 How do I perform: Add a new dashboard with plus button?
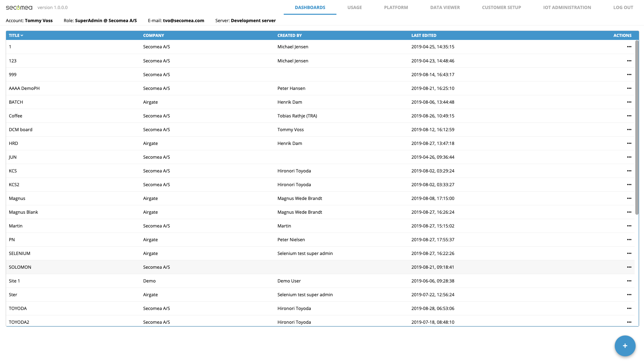[x=625, y=346]
